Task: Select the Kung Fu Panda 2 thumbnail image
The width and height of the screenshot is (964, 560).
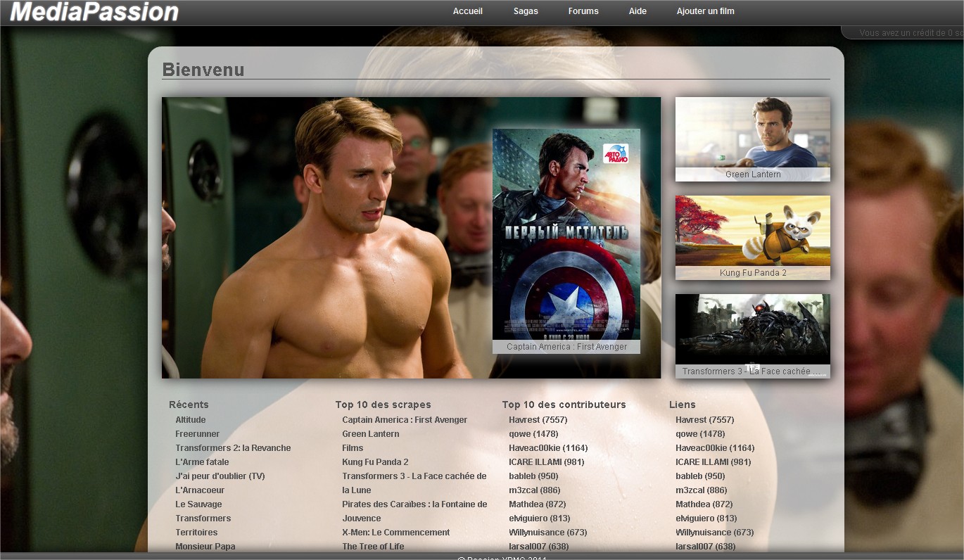Action: pyautogui.click(x=753, y=238)
